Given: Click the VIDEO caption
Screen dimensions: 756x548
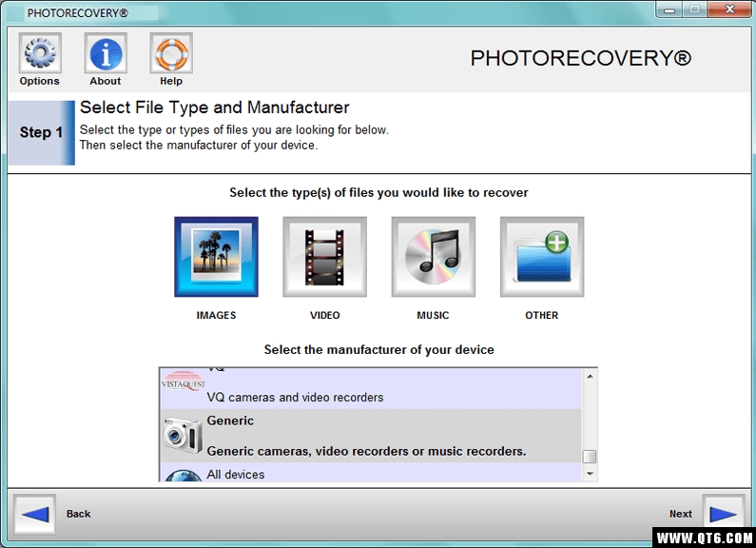Looking at the screenshot, I should (x=324, y=315).
